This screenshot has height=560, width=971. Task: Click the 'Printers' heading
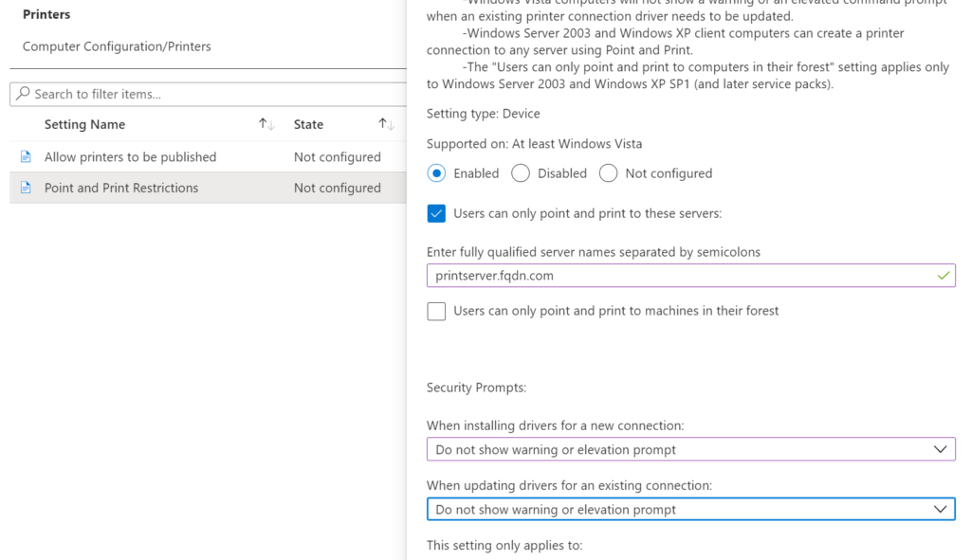click(46, 14)
